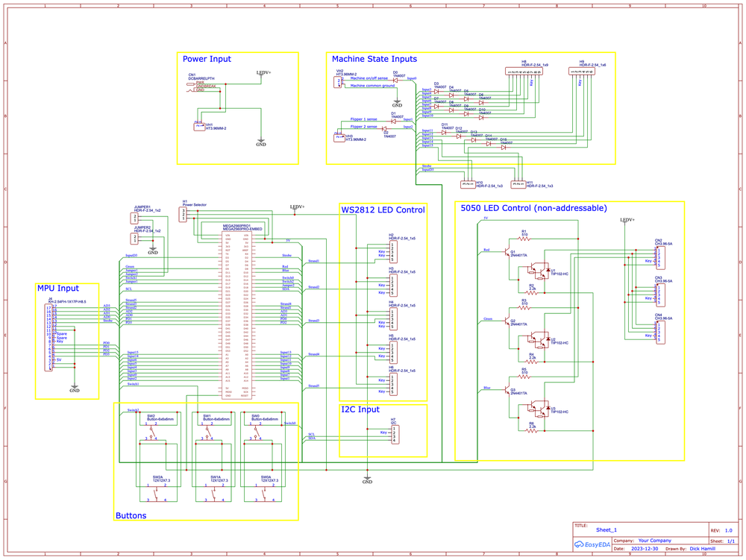Viewport: 746px width, 560px height.
Task: Click the "Machine on/off sense" wire label
Action: [x=369, y=78]
